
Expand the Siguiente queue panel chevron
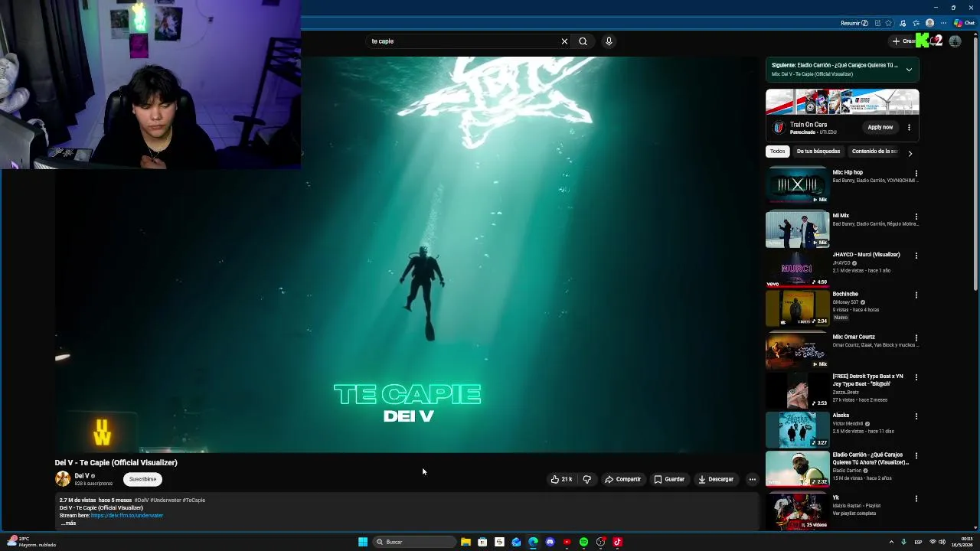coord(909,70)
